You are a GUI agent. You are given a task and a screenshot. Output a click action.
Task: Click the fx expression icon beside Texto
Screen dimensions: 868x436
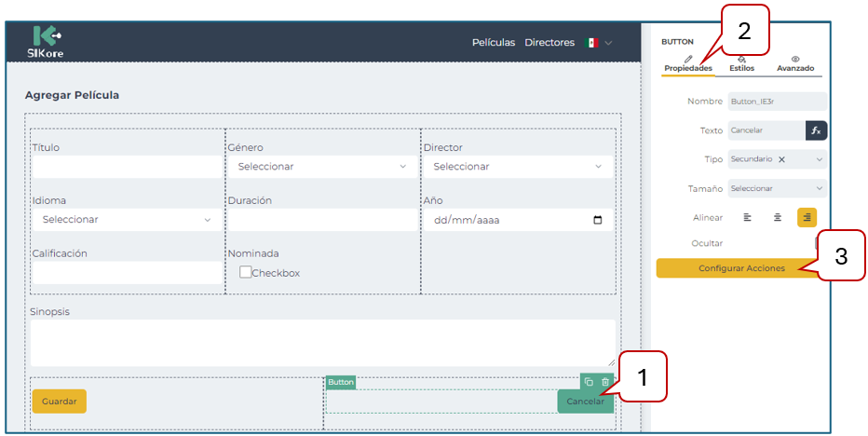point(816,131)
